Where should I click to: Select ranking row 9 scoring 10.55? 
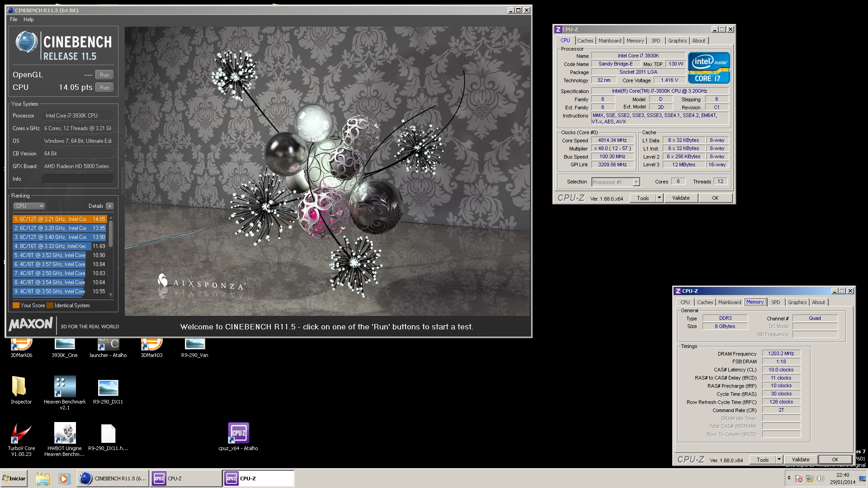(60, 291)
